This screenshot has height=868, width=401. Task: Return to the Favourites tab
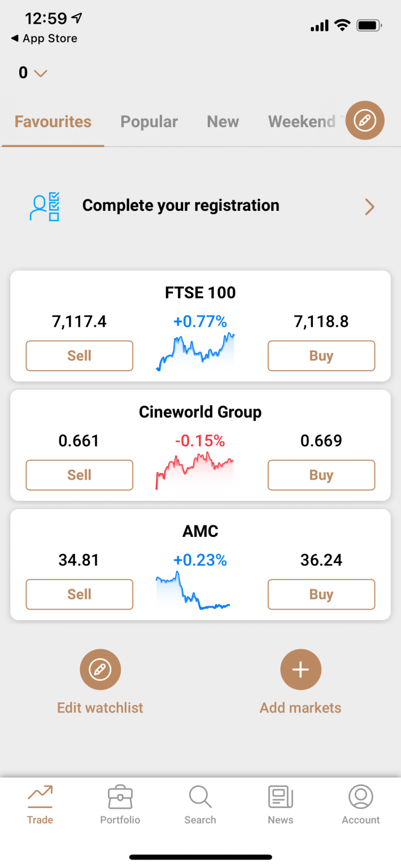click(x=53, y=121)
